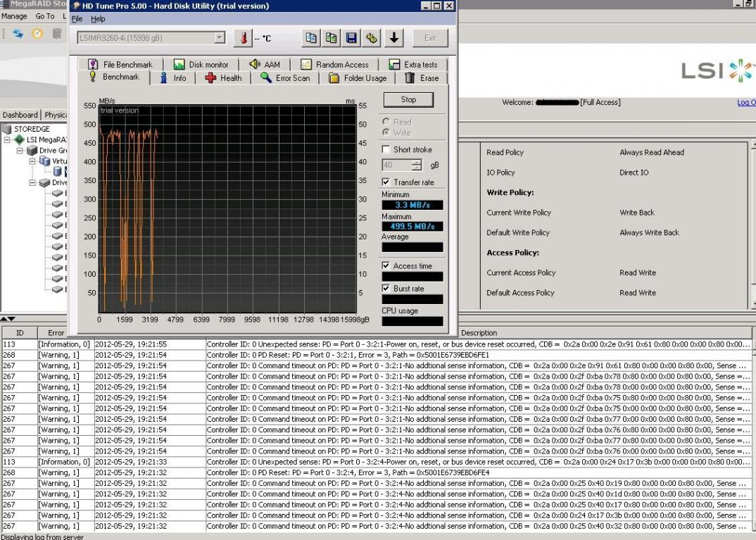Open the Manage menu in MegaRAID
756x540 pixels.
[14, 16]
